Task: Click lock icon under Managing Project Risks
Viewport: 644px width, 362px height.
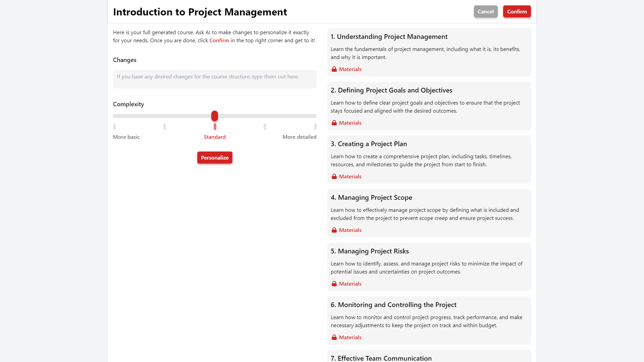Action: (x=334, y=284)
